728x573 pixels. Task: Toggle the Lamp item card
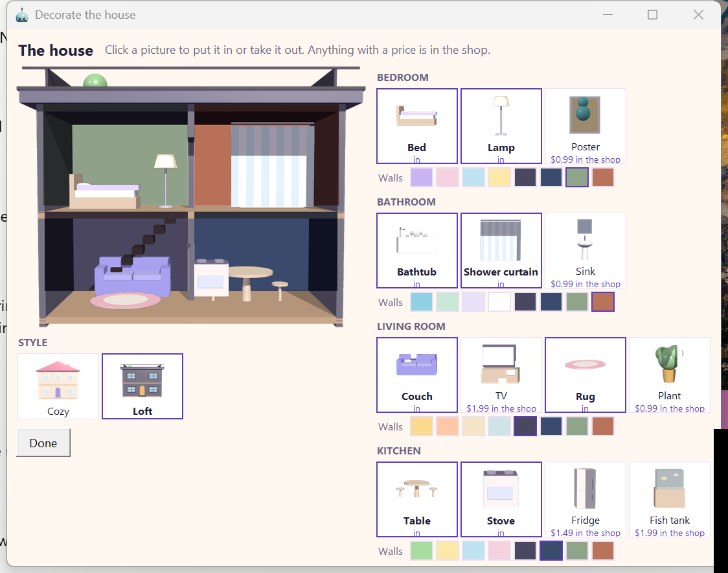[x=501, y=126]
